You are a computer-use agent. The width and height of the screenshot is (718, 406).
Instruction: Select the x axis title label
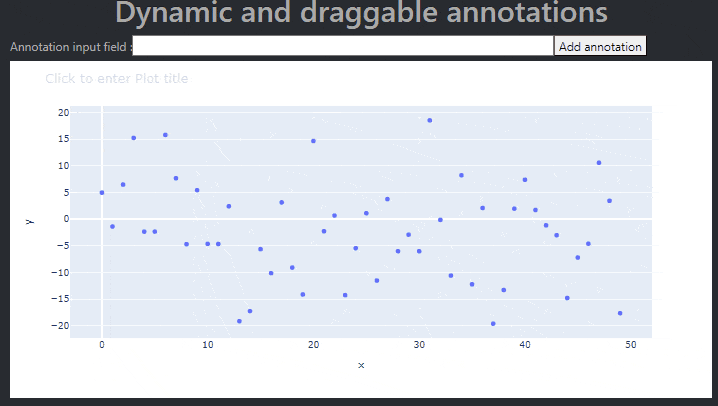pos(361,365)
